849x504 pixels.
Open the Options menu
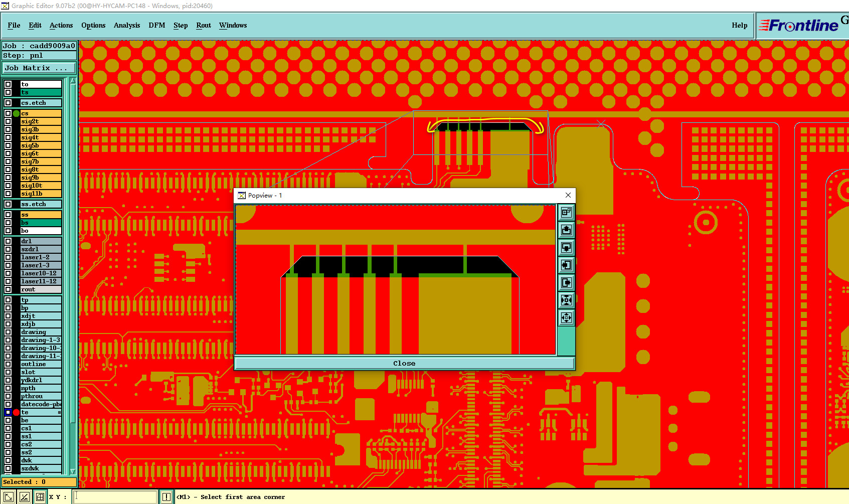pyautogui.click(x=93, y=25)
